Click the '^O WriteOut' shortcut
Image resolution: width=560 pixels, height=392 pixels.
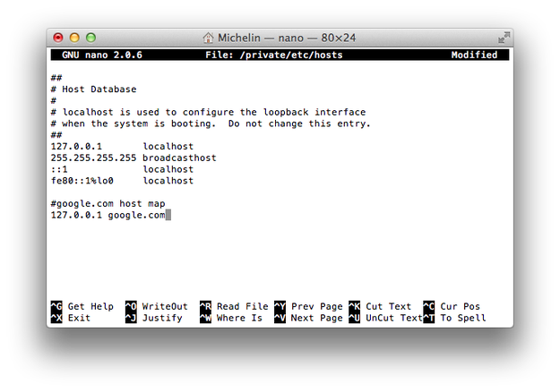click(157, 306)
